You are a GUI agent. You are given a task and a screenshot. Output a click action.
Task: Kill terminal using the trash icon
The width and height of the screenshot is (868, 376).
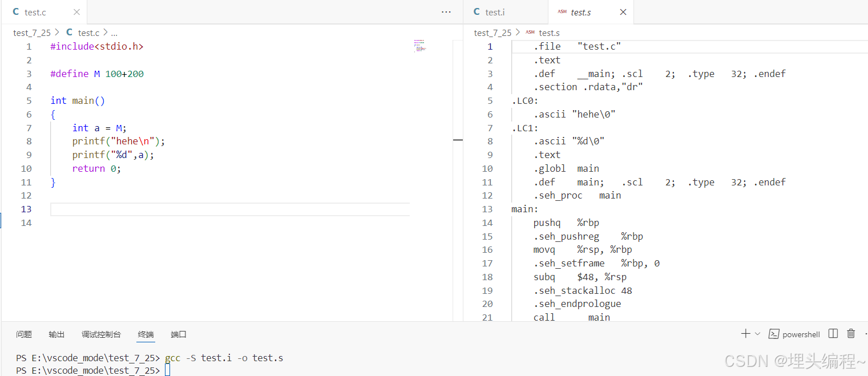tap(851, 334)
